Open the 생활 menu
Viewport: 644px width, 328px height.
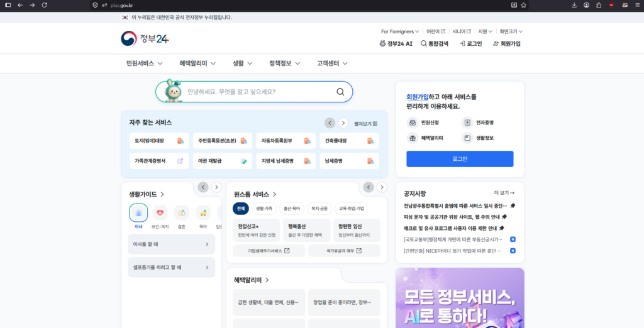[x=242, y=63]
